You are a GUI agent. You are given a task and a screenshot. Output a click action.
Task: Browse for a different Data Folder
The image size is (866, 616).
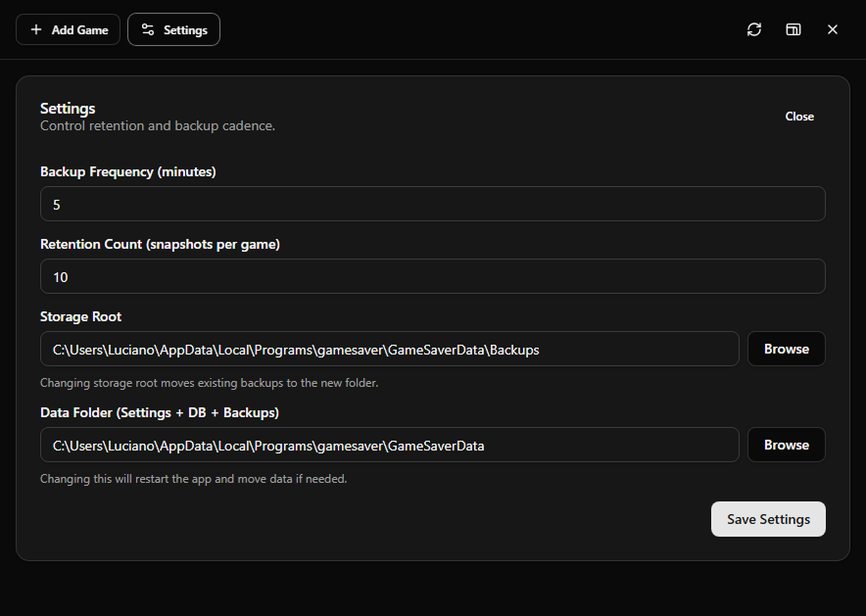(x=786, y=445)
